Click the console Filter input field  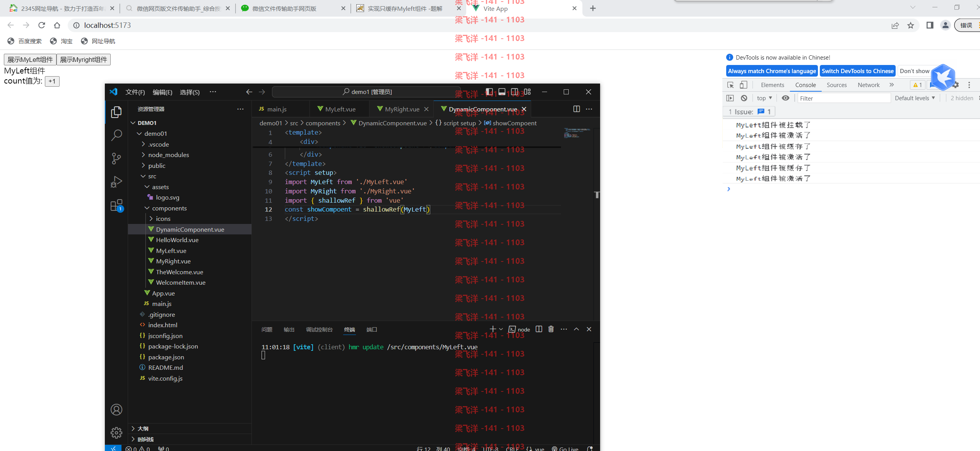[844, 98]
